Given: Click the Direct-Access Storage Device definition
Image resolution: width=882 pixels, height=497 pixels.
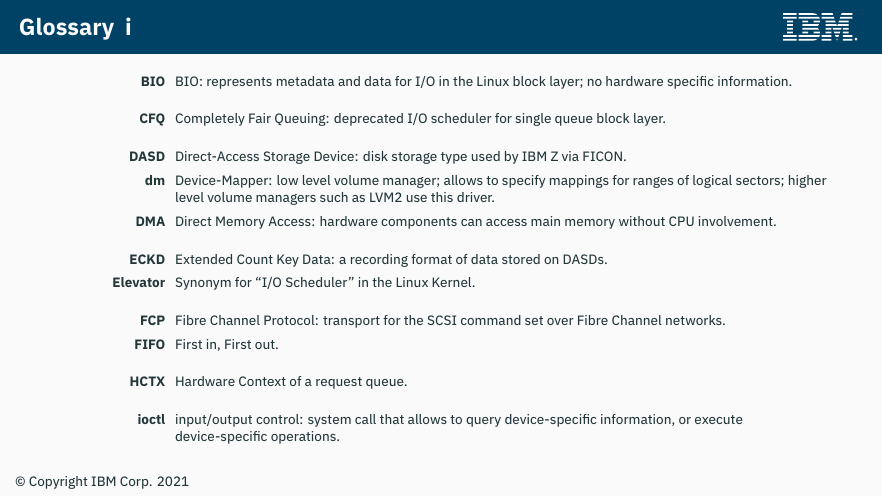Looking at the screenshot, I should [400, 156].
